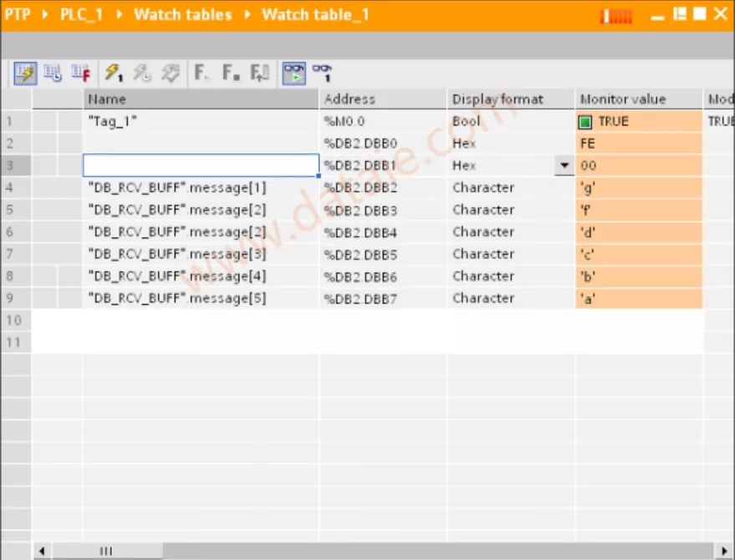The image size is (735, 560).
Task: Toggle show/hide all modify columns icon
Action: click(x=25, y=73)
